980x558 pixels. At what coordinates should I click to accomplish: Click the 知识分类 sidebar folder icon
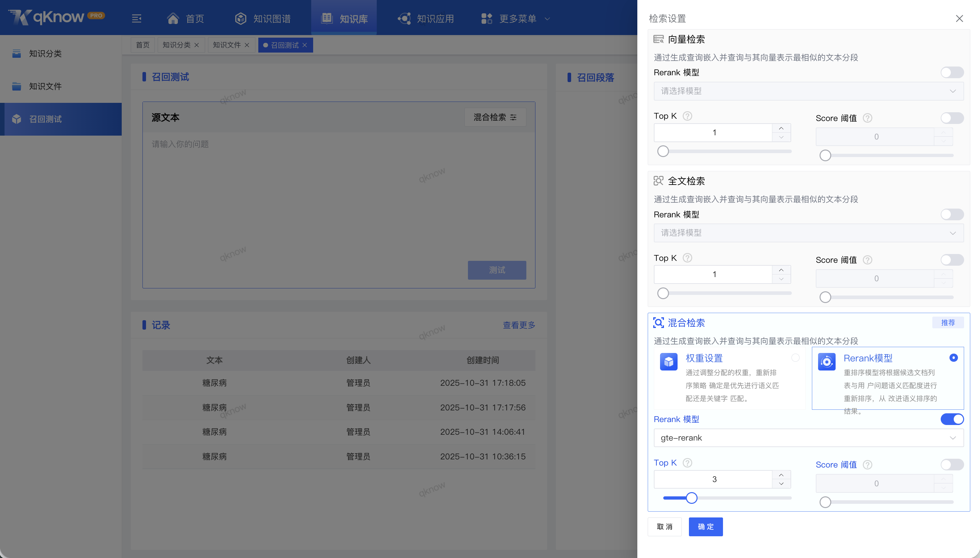point(16,54)
